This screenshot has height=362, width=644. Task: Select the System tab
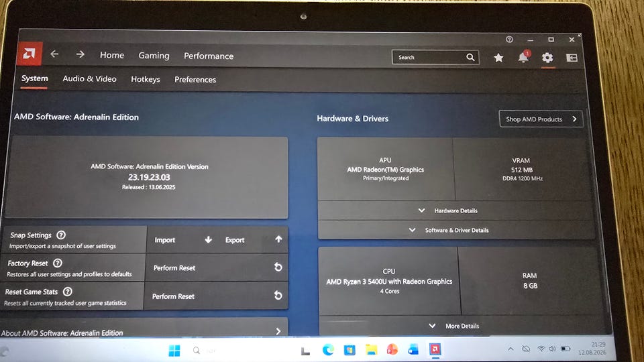pos(34,78)
